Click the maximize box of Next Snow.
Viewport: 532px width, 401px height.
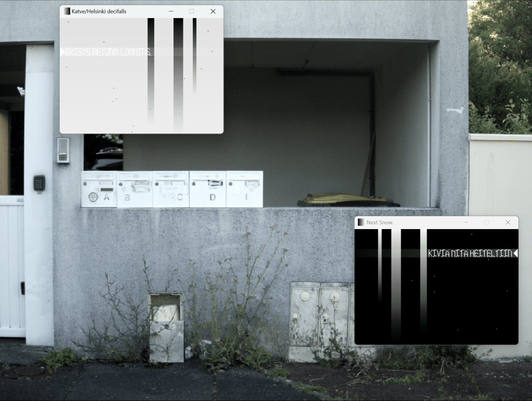click(487, 222)
